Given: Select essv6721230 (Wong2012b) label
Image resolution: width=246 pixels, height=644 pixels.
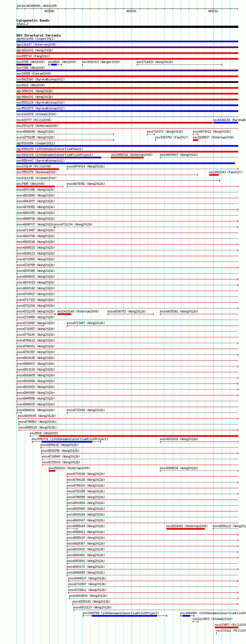Looking at the screenshot, I should (x=74, y=224).
